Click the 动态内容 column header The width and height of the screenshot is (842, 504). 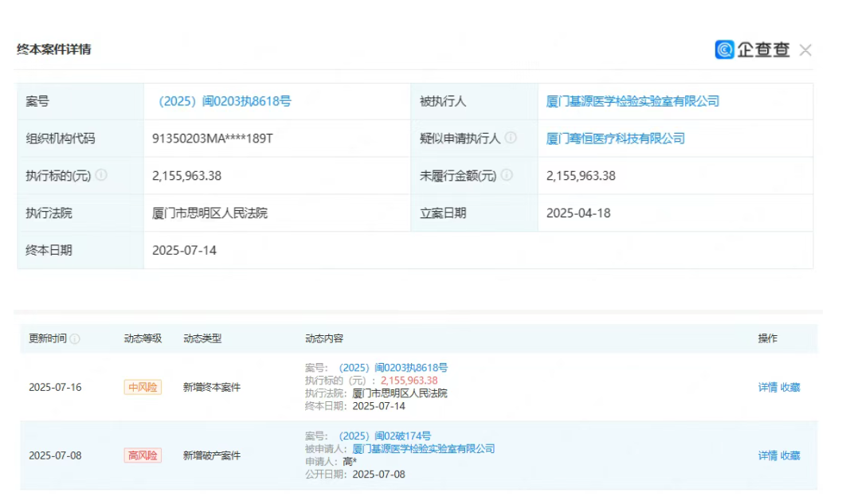[x=324, y=339]
